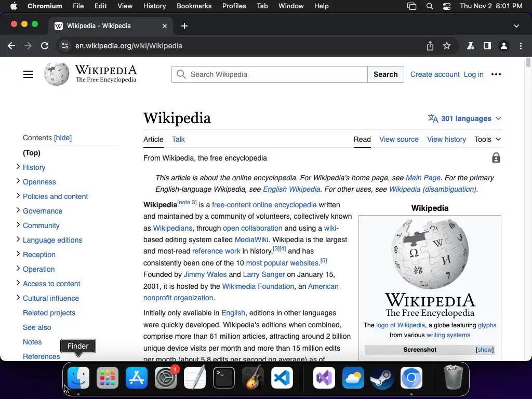This screenshot has width=532, height=399.
Task: Share this page using the share icon
Action: [430, 46]
